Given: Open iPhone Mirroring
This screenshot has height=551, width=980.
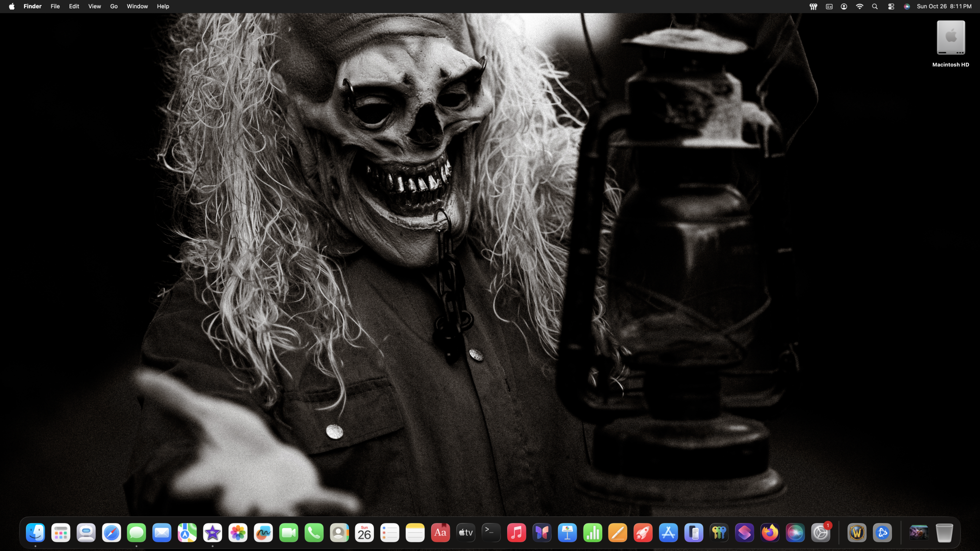Looking at the screenshot, I should [x=693, y=533].
